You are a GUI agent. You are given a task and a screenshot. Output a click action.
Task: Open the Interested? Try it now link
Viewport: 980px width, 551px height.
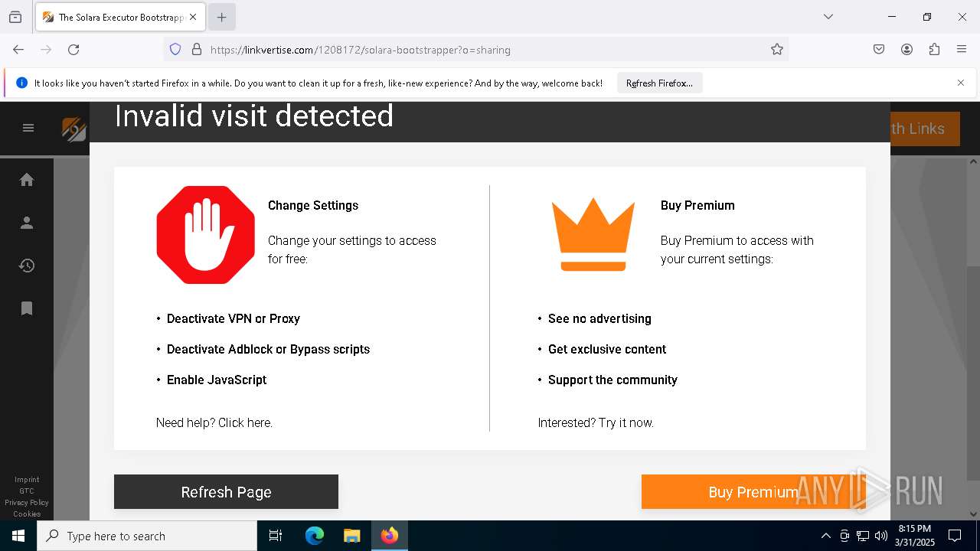[x=596, y=422]
